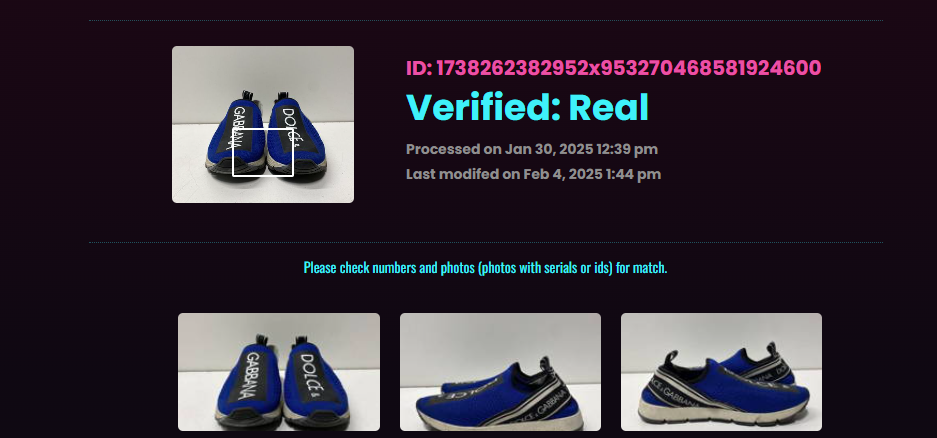This screenshot has height=438, width=937.
Task: Click DOLCE lettering on the main photo
Action: (289, 125)
